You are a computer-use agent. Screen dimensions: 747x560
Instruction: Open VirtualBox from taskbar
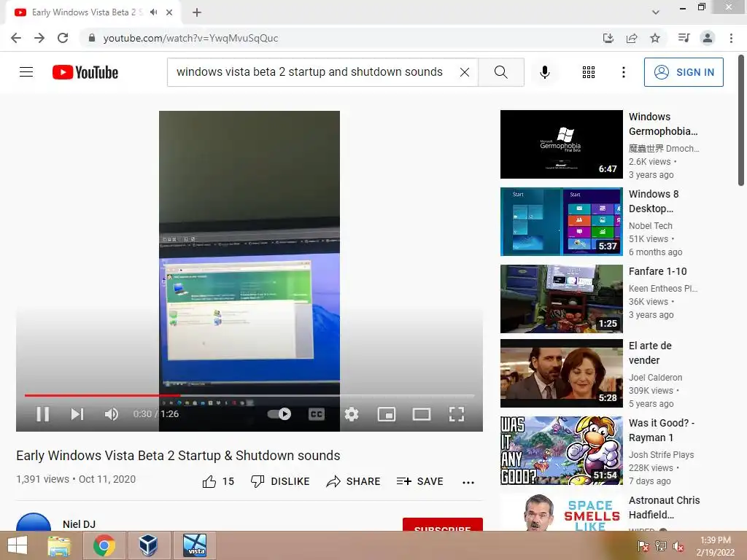(x=148, y=545)
